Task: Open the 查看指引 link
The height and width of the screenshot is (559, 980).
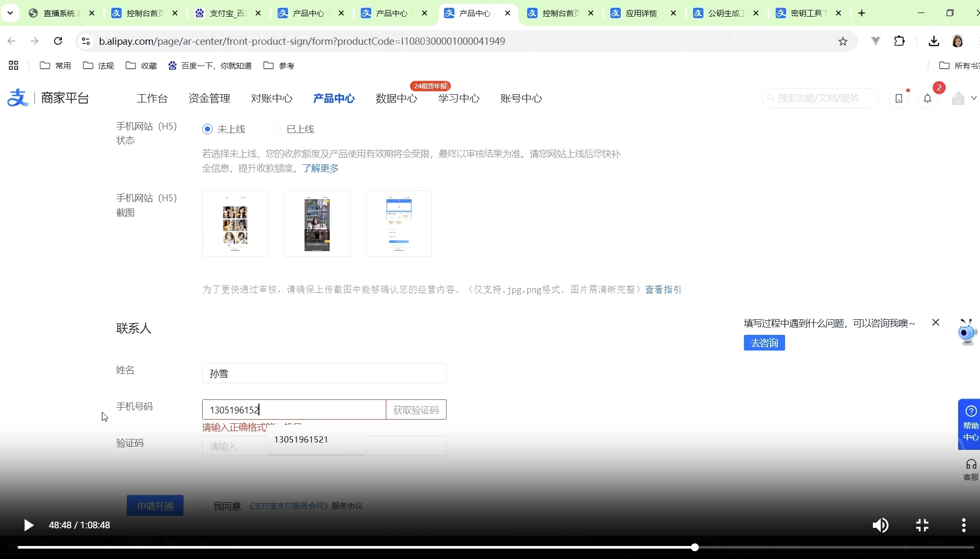Action: click(663, 289)
